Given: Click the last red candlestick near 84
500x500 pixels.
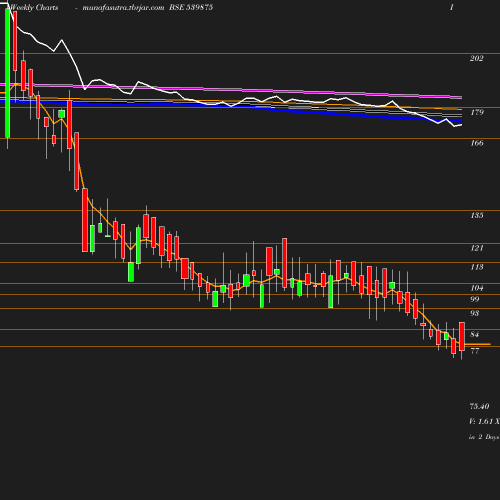Looking at the screenshot, I should [x=462, y=336].
